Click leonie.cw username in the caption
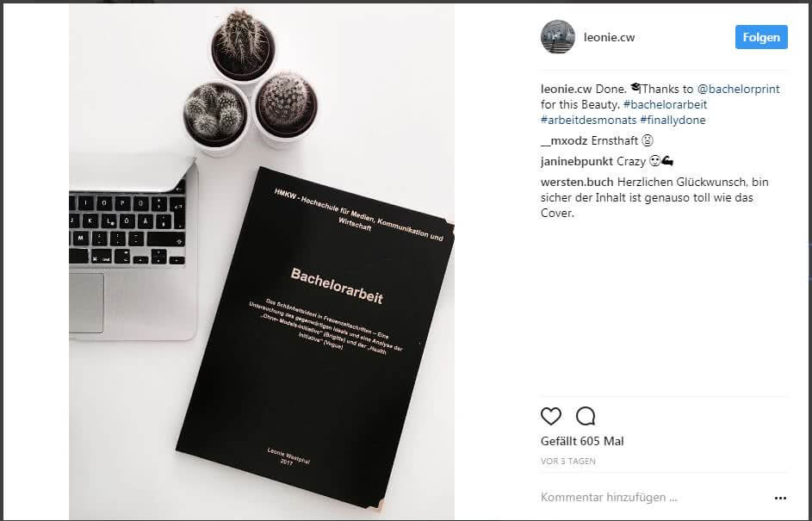 566,89
